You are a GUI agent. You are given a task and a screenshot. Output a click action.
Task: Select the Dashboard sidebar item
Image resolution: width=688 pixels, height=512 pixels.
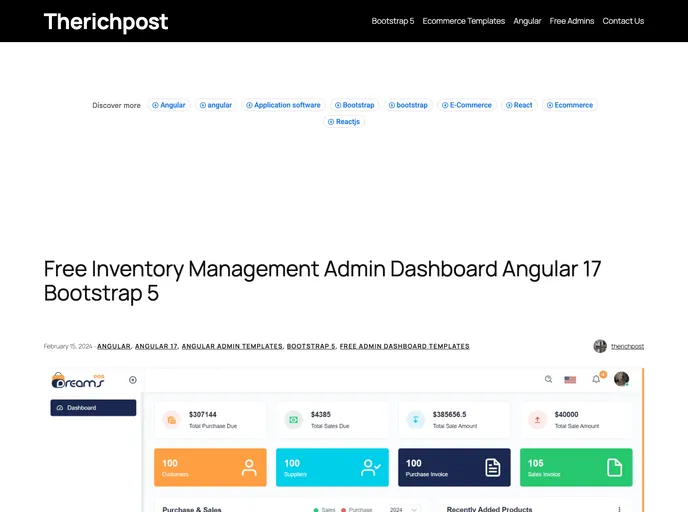[93, 408]
